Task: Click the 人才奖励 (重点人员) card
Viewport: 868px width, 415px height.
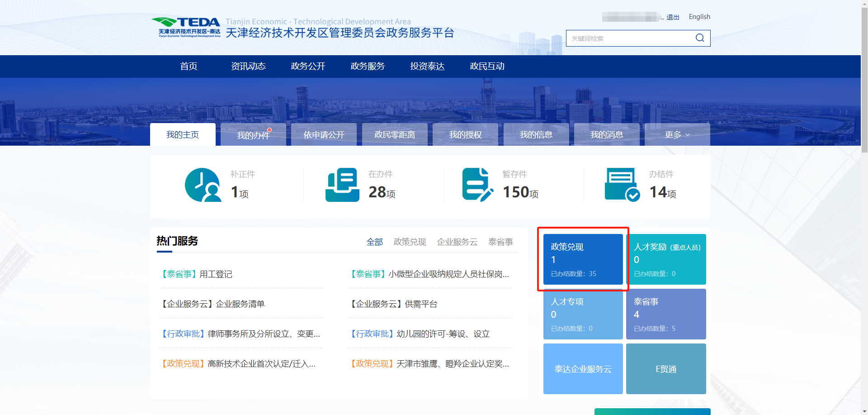Action: [x=666, y=259]
